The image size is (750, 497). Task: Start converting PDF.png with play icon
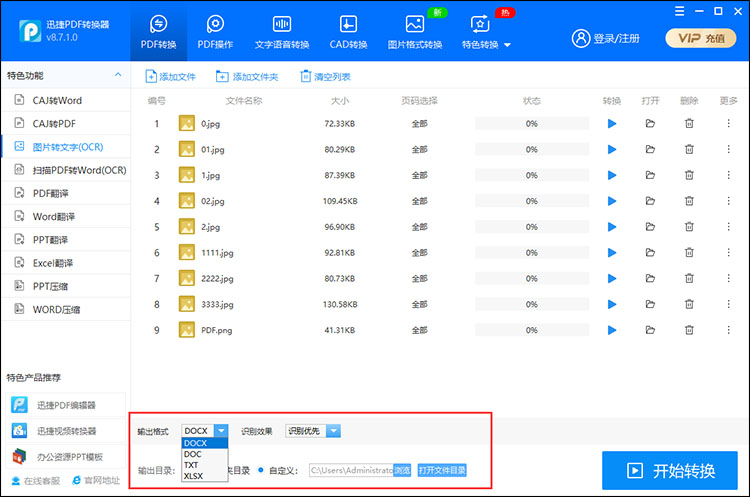coord(612,330)
